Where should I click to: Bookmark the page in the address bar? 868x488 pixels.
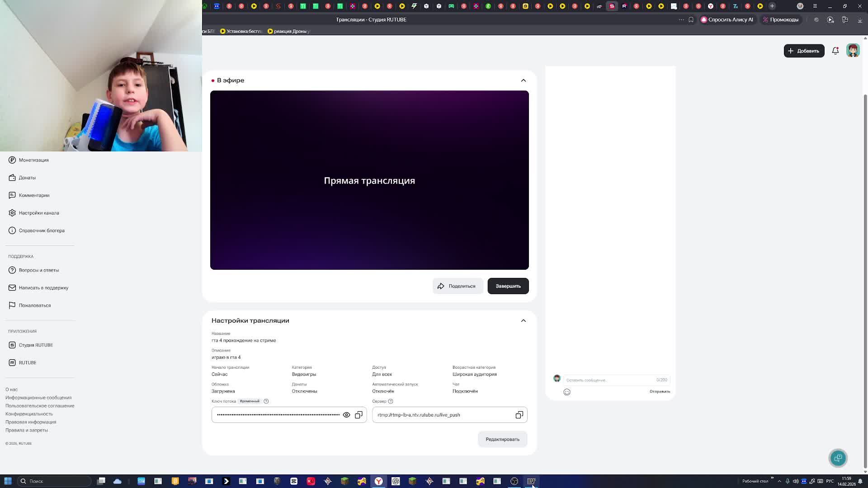coord(691,19)
